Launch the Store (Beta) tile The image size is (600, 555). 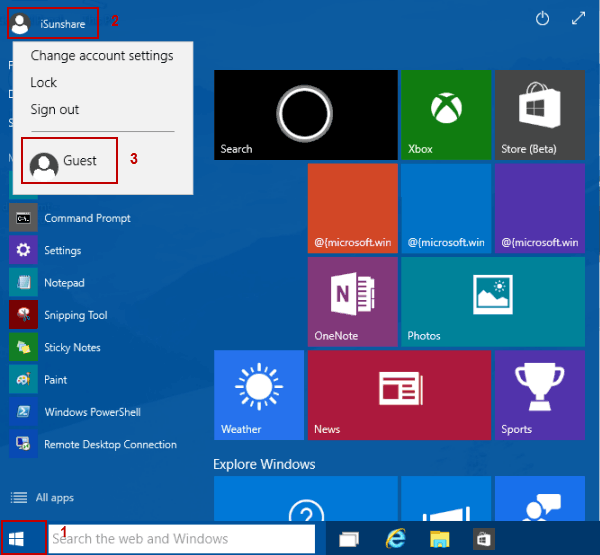coord(539,115)
